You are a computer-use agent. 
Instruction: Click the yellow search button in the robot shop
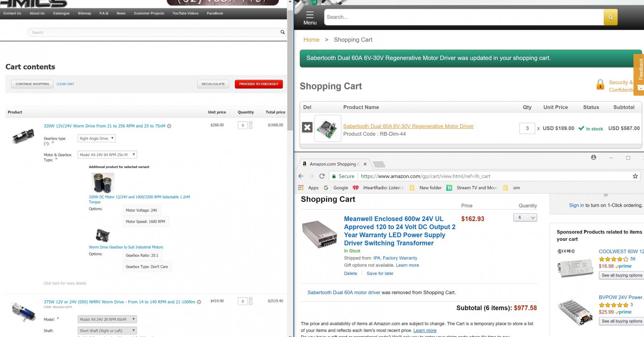(611, 17)
